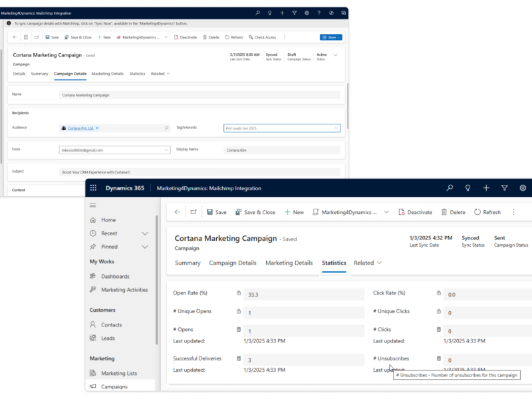The image size is (532, 399).
Task: Click Marketing4Dynamics button in front toolbar
Action: pos(344,212)
